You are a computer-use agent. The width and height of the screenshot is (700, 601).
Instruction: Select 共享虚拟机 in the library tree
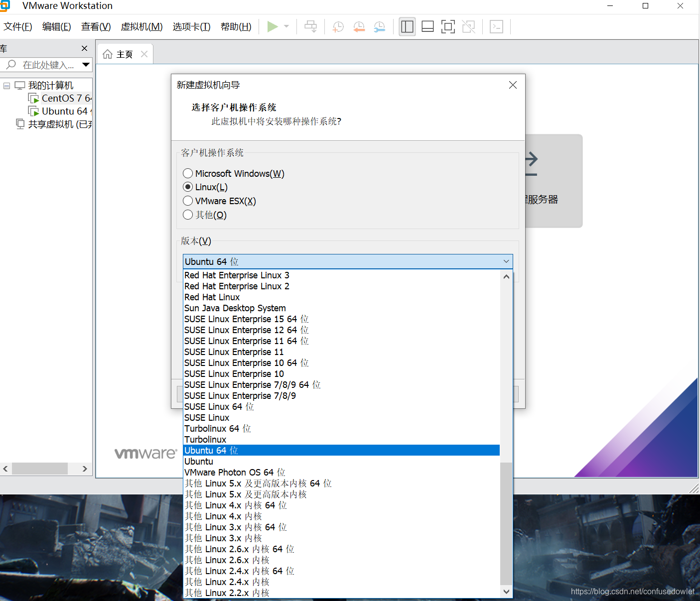[x=54, y=124]
